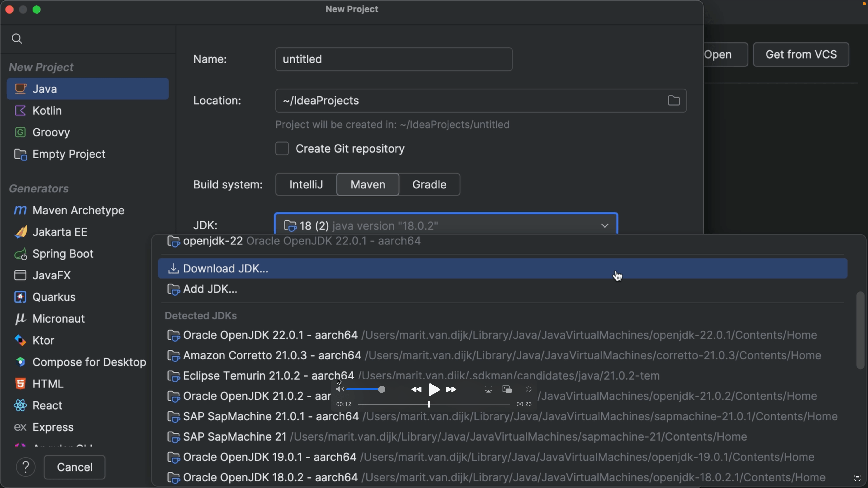Select Oracle OpenJDK 18.0.2 detected JDK
This screenshot has height=488, width=868.
pyautogui.click(x=502, y=477)
